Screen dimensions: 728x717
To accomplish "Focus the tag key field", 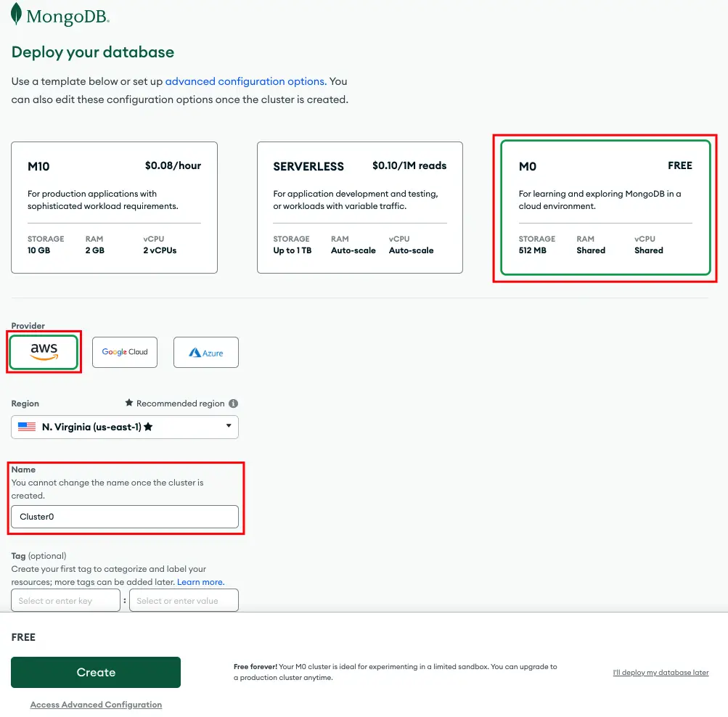I will click(65, 600).
